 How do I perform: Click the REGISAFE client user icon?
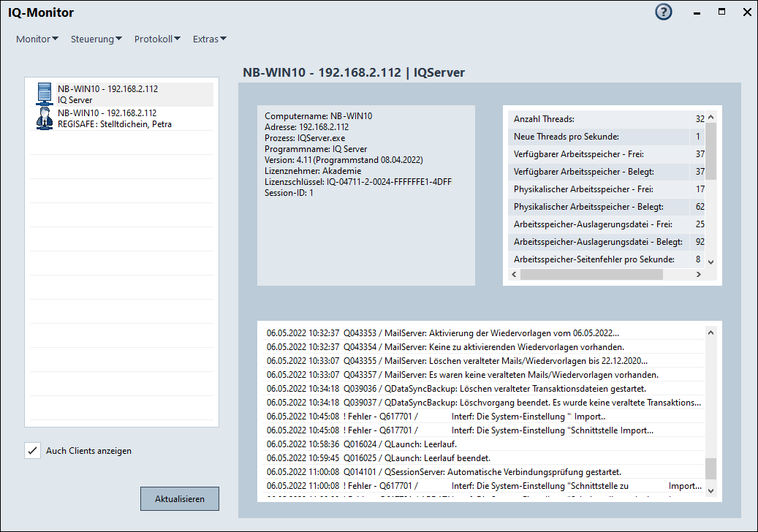45,118
